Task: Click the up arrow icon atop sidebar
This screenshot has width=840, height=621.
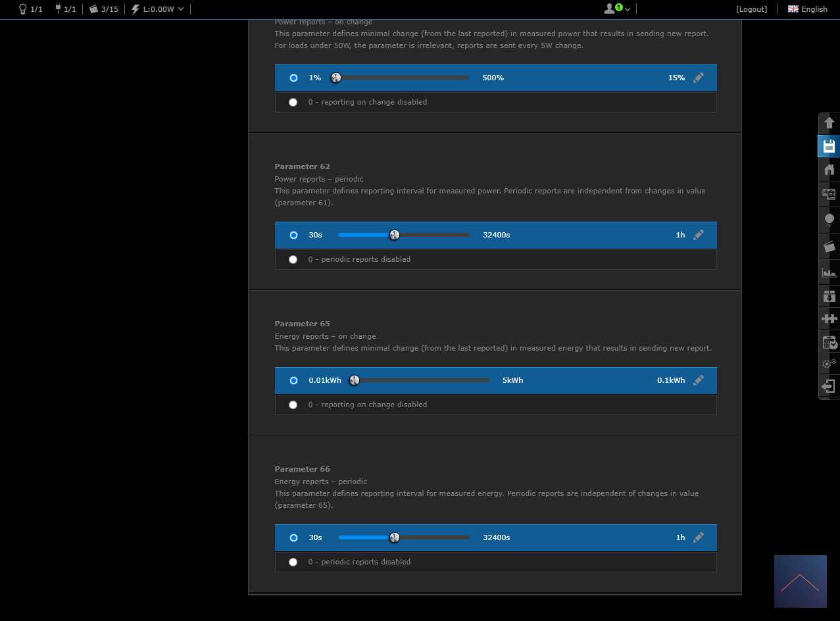Action: (829, 123)
